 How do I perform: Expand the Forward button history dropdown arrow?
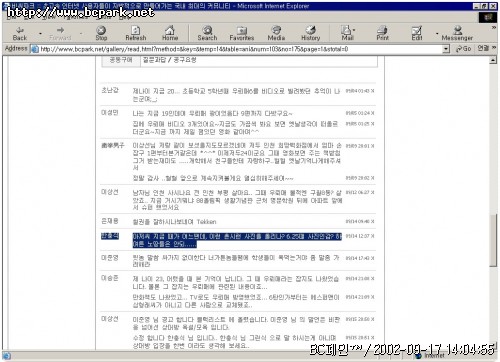click(81, 33)
